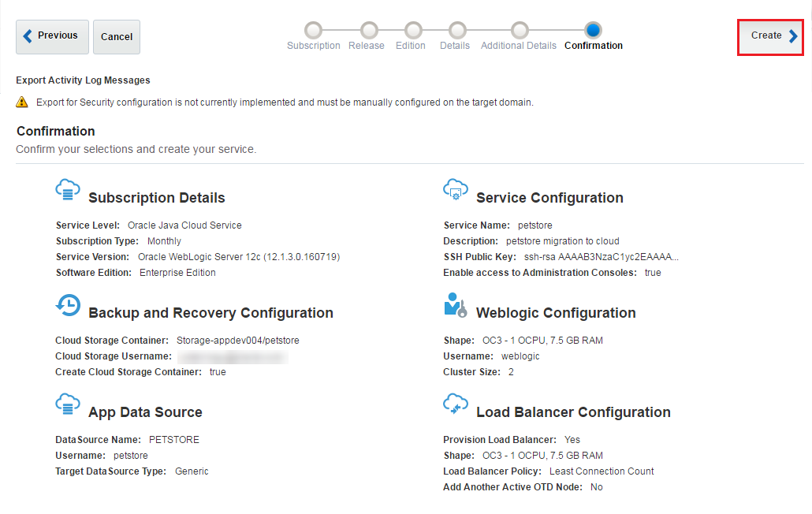This screenshot has height=514, width=812.
Task: Click the petstore migration to cloud description
Action: (563, 241)
